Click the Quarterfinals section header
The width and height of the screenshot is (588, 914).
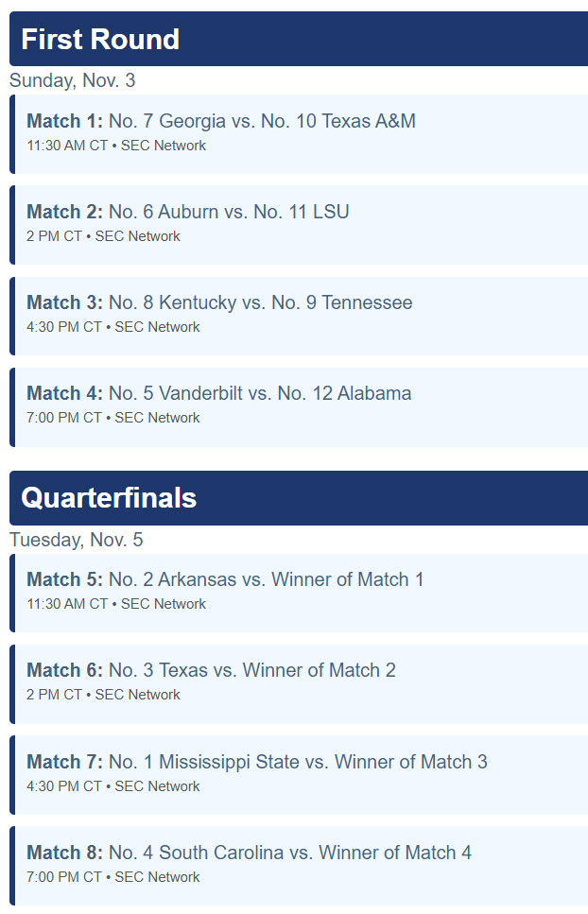[109, 498]
